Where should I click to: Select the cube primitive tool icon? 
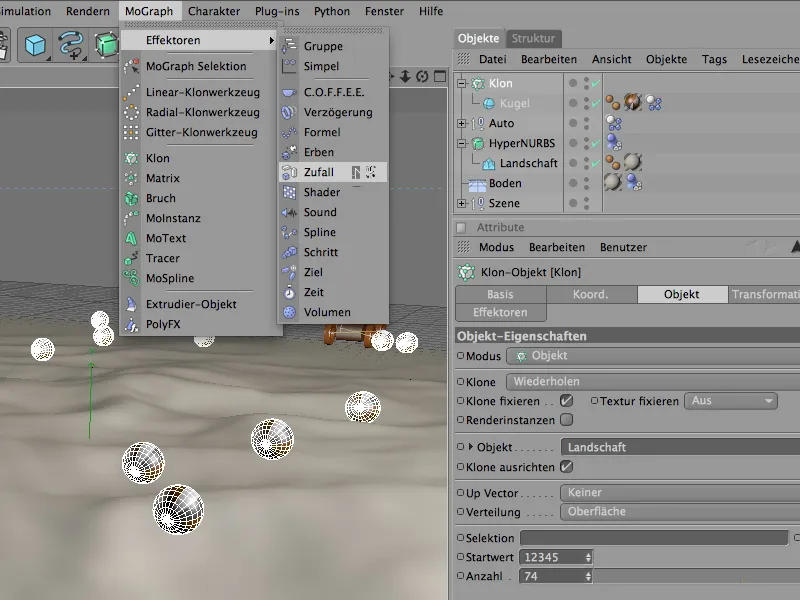(x=35, y=45)
